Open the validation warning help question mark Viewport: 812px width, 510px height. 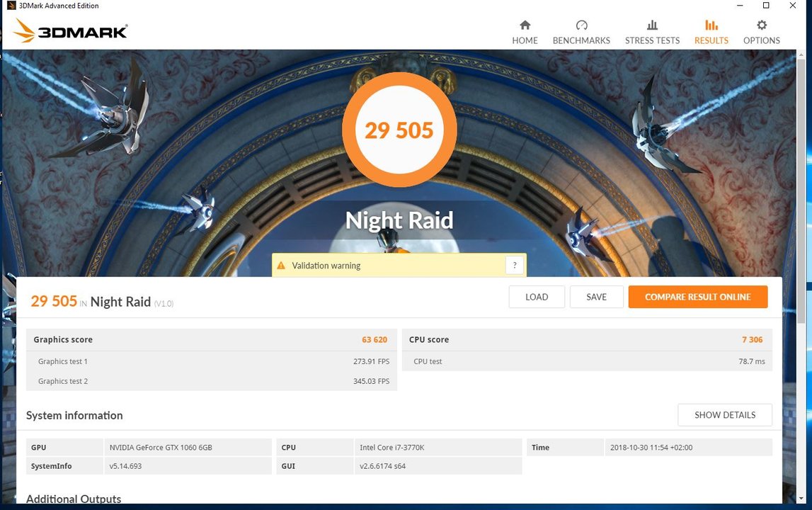tap(514, 266)
